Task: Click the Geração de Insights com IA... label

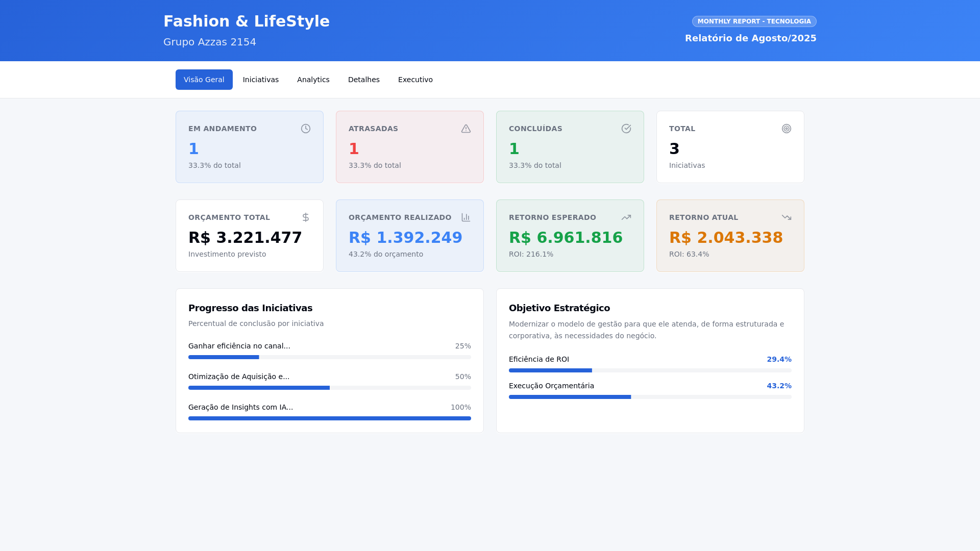Action: [240, 407]
